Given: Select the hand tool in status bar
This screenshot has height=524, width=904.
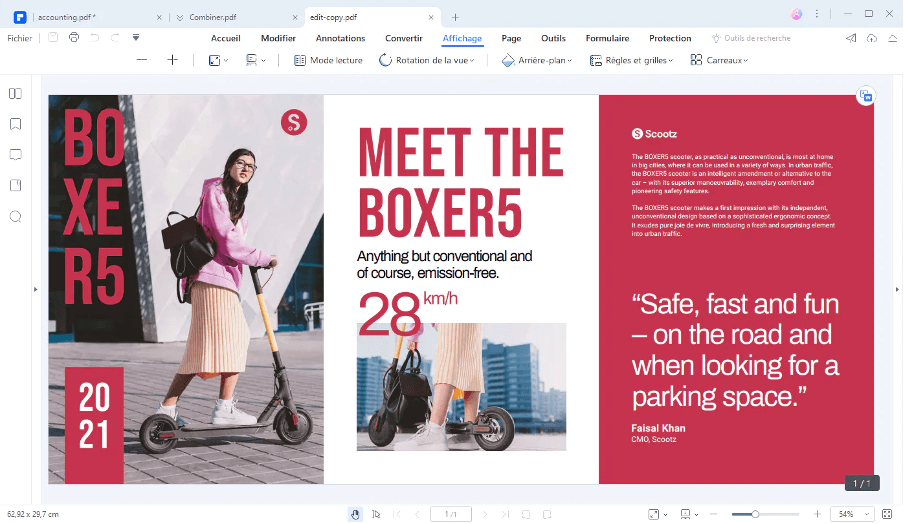Looking at the screenshot, I should [x=355, y=514].
